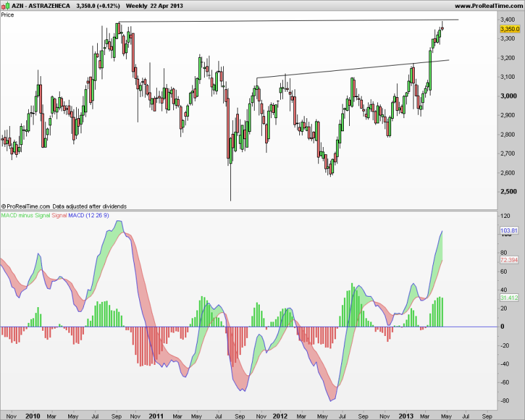Click the red 72.394 signal value tag
This screenshot has height=420, width=525.
tap(509, 260)
